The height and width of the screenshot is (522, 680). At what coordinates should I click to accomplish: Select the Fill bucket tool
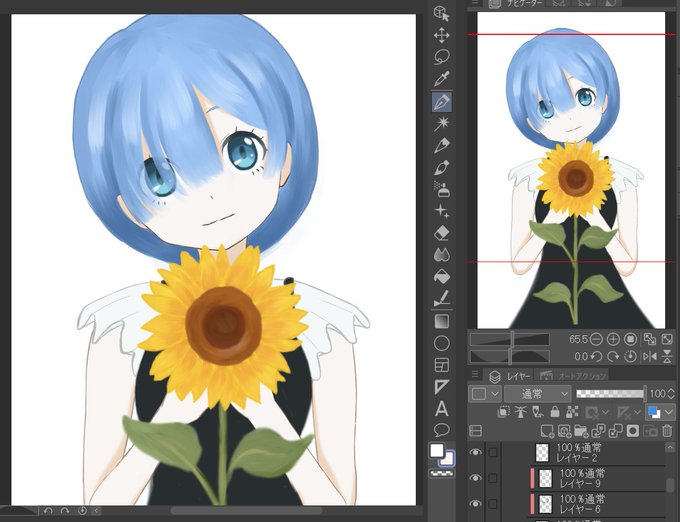pyautogui.click(x=441, y=277)
